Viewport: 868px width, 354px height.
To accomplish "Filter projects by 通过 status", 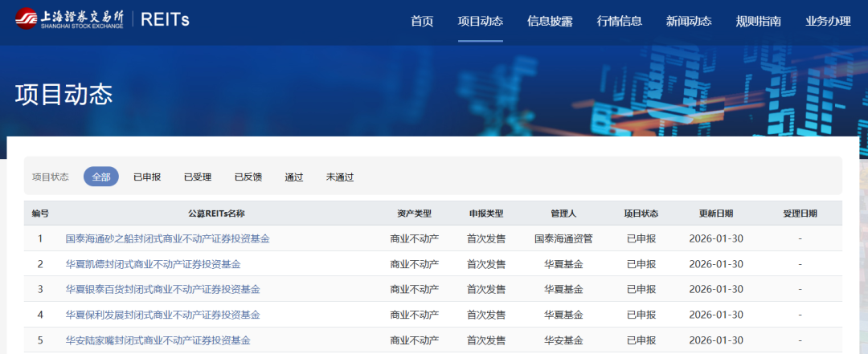I will [x=294, y=177].
